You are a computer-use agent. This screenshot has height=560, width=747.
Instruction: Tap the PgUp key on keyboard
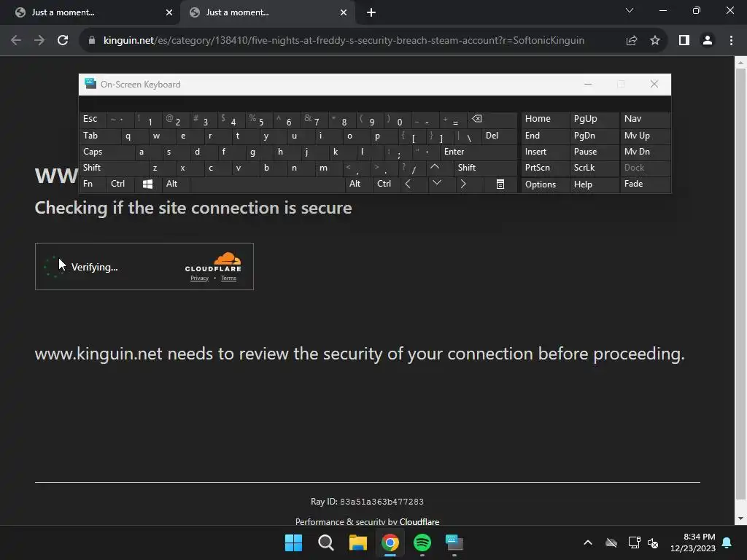coord(594,119)
